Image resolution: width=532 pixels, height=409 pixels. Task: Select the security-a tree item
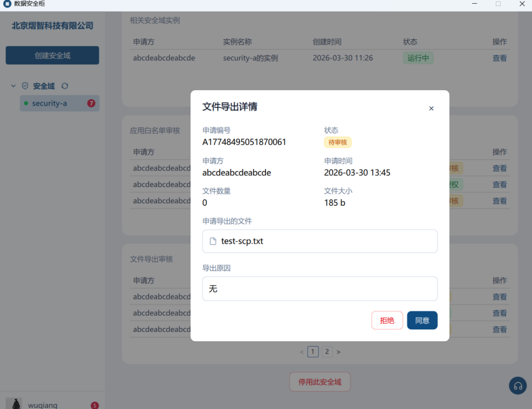(60, 103)
